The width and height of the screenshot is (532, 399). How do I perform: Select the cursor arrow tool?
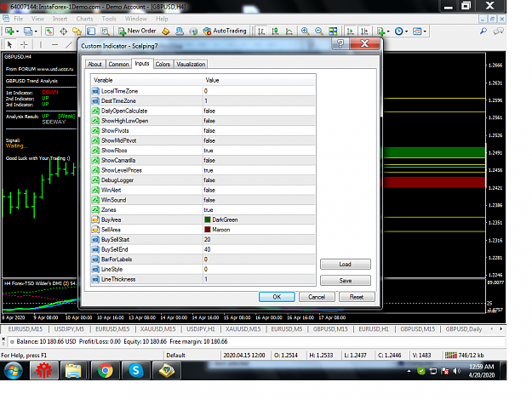pos(10,44)
